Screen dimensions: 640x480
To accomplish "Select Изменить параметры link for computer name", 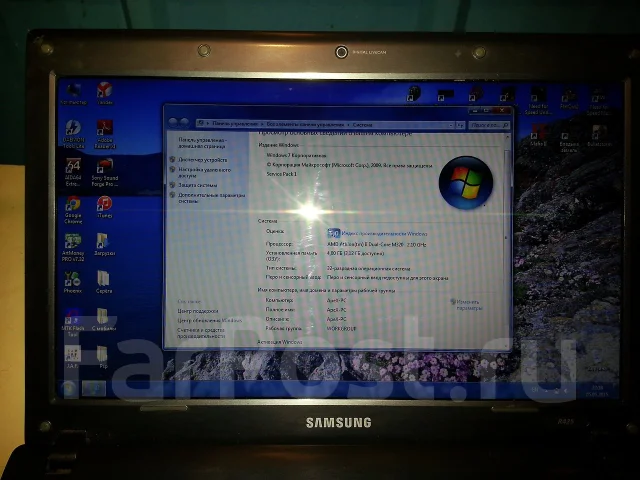I will point(469,305).
